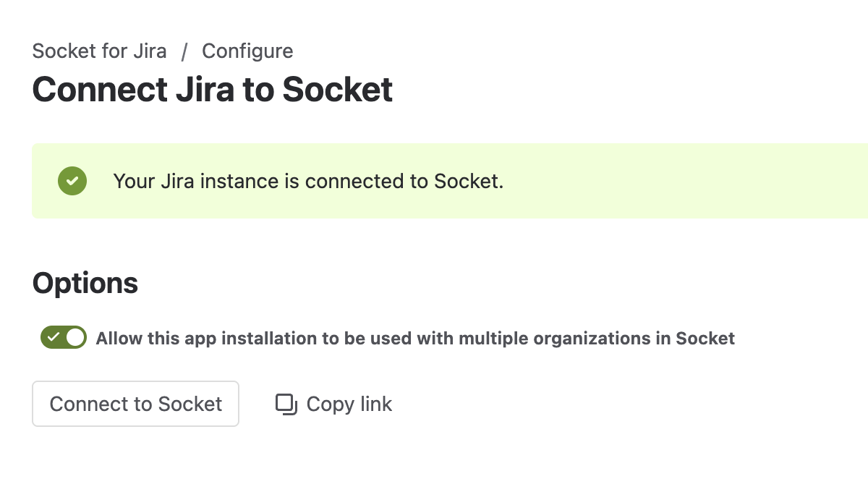This screenshot has height=492, width=868.
Task: Click the 'Connect Jira to Socket' heading
Action: (x=213, y=90)
